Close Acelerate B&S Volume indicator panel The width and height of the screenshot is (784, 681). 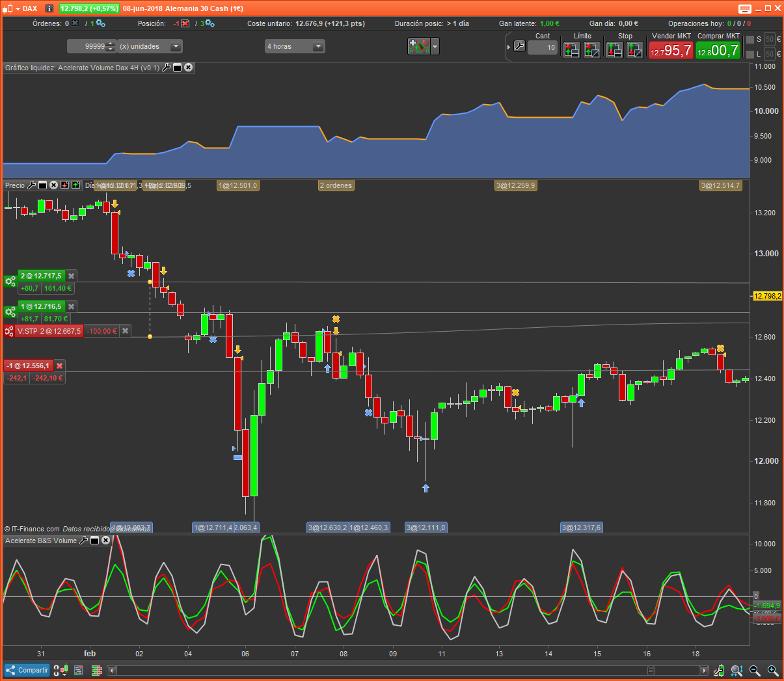pyautogui.click(x=106, y=541)
